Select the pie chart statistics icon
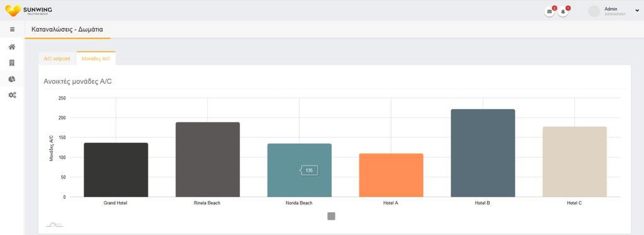Screen dimensions: 644x235 point(12,79)
